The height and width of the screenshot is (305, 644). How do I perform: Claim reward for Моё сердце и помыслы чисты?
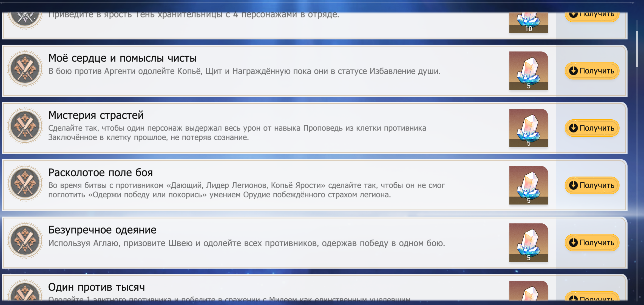click(592, 71)
